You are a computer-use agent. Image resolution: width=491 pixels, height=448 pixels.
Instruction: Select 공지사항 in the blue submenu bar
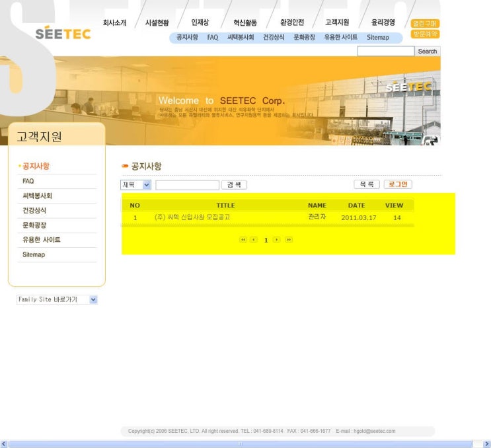pyautogui.click(x=187, y=37)
